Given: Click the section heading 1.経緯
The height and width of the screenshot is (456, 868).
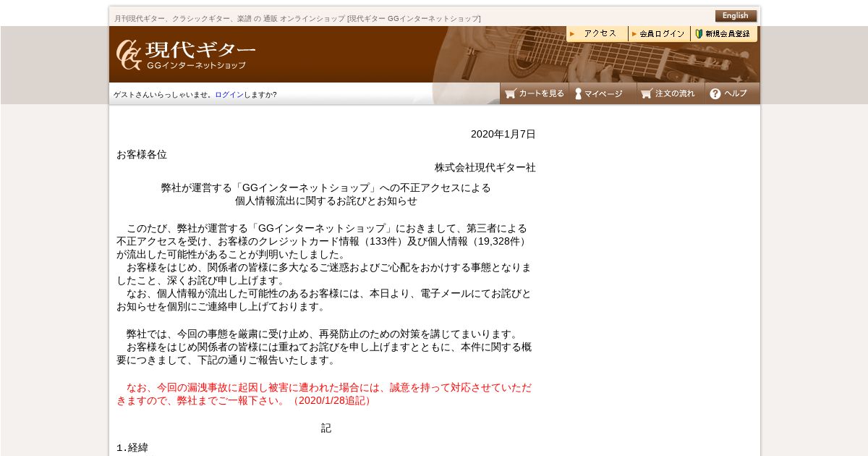Looking at the screenshot, I should click(x=132, y=447).
